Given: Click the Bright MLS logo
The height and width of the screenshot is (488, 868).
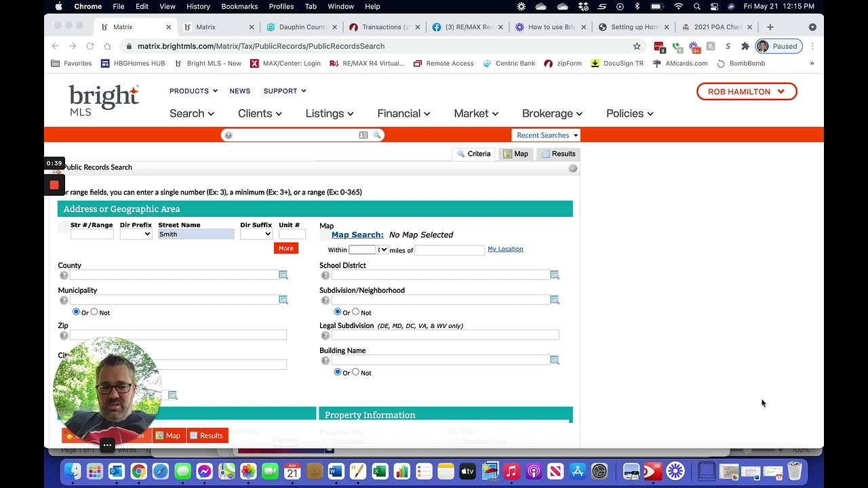Looking at the screenshot, I should pyautogui.click(x=104, y=100).
